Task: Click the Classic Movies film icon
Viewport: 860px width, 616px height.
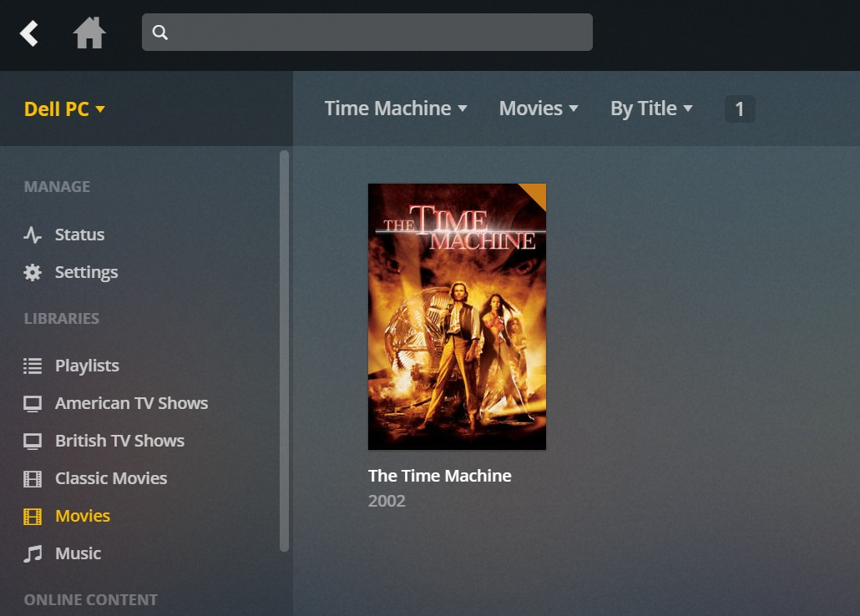Action: pyautogui.click(x=33, y=479)
